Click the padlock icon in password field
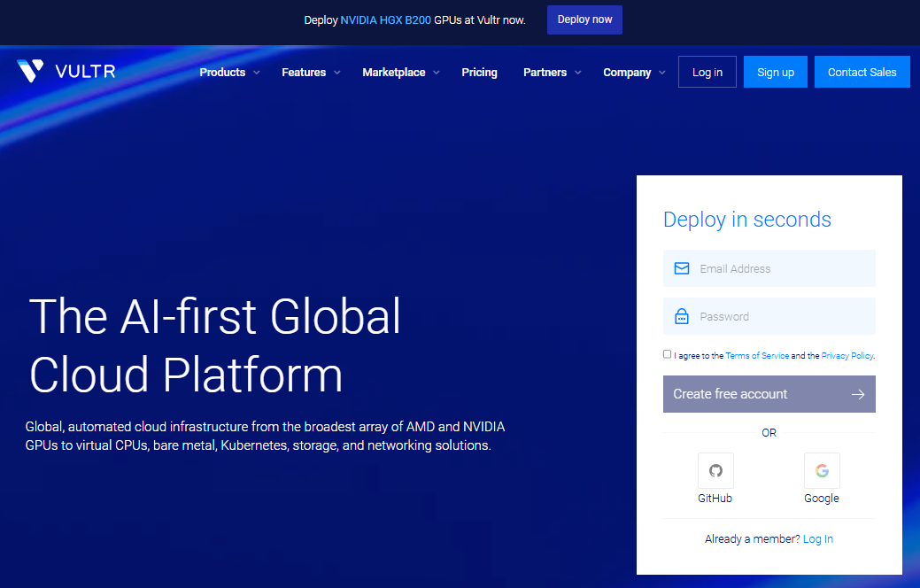 click(x=682, y=316)
